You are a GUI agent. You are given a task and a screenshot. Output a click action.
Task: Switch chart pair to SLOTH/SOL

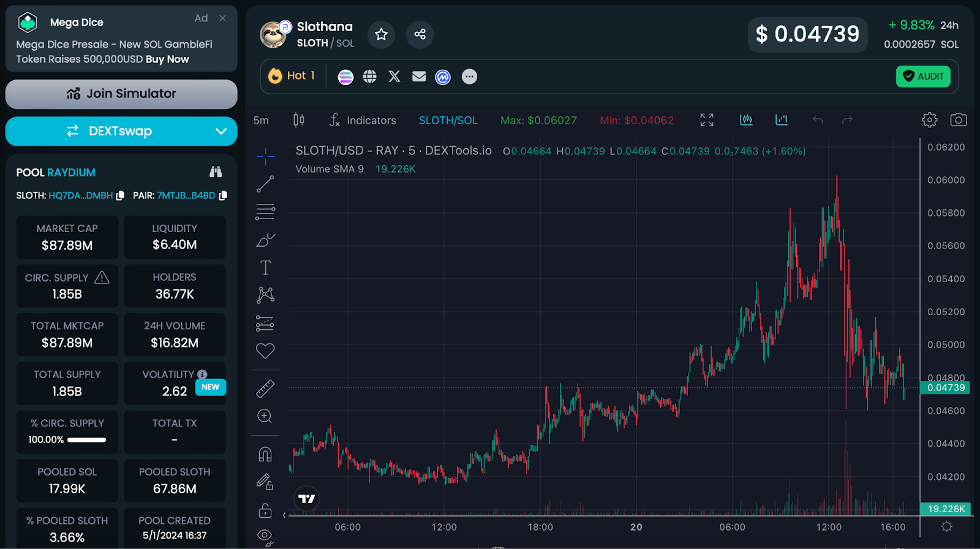click(448, 121)
